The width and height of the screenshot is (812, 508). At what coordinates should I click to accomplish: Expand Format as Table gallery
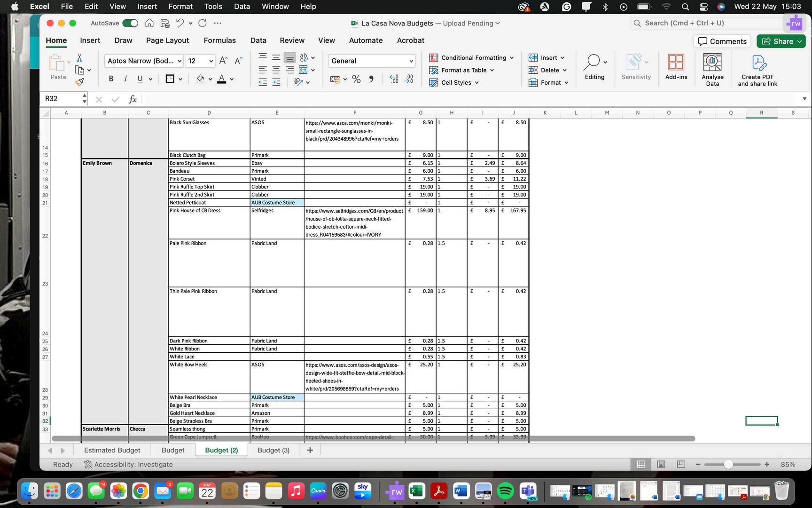click(x=461, y=70)
